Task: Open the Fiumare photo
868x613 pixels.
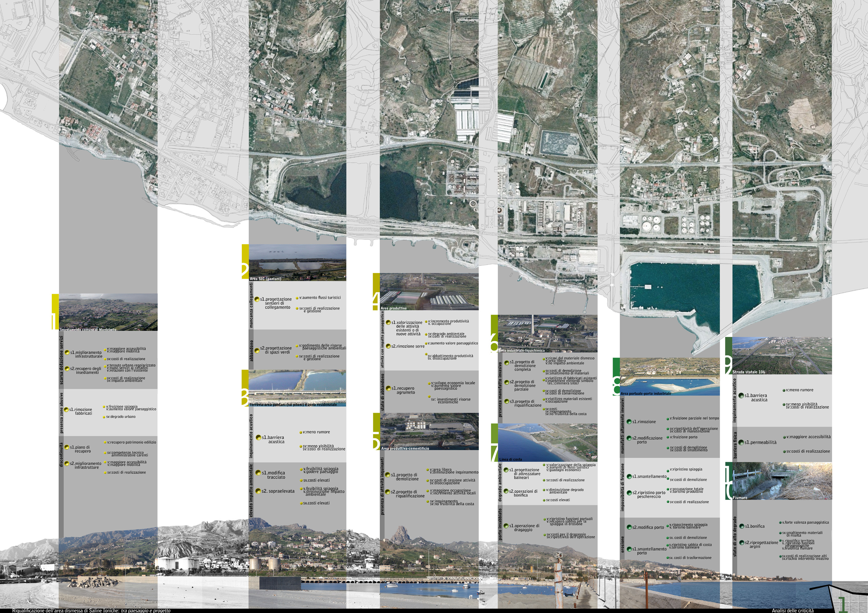Action: (x=782, y=481)
